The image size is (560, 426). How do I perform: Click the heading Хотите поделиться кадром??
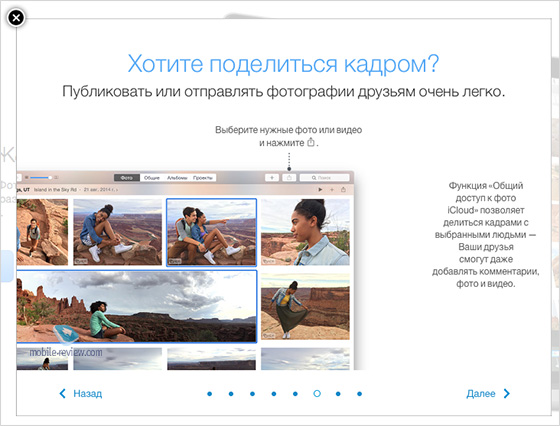click(x=283, y=64)
